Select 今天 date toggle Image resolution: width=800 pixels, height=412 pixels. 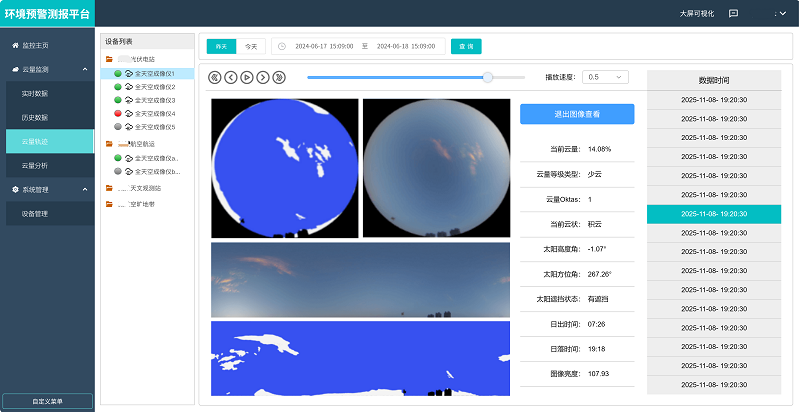[x=251, y=47]
